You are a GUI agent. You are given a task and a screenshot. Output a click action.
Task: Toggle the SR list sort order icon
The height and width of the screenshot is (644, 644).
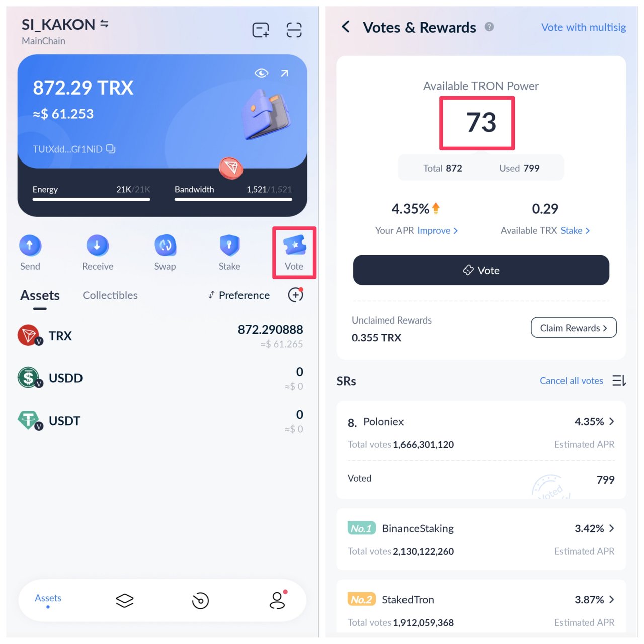pyautogui.click(x=619, y=381)
